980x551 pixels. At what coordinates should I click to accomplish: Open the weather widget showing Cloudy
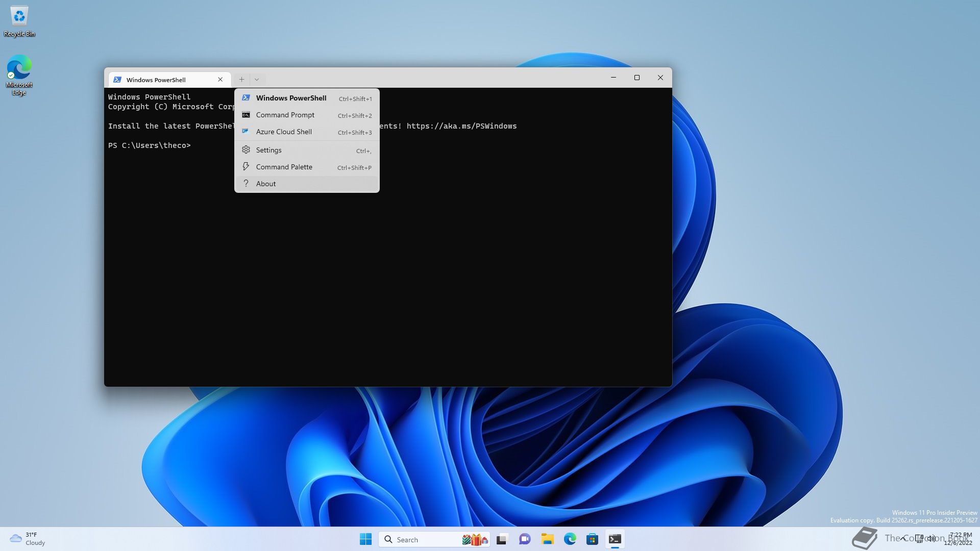[x=28, y=539]
